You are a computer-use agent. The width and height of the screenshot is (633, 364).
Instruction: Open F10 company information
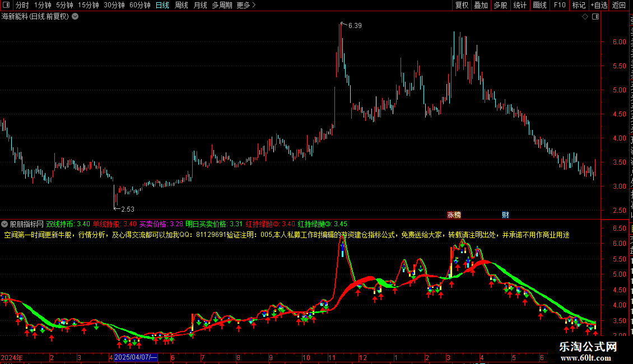pos(560,5)
